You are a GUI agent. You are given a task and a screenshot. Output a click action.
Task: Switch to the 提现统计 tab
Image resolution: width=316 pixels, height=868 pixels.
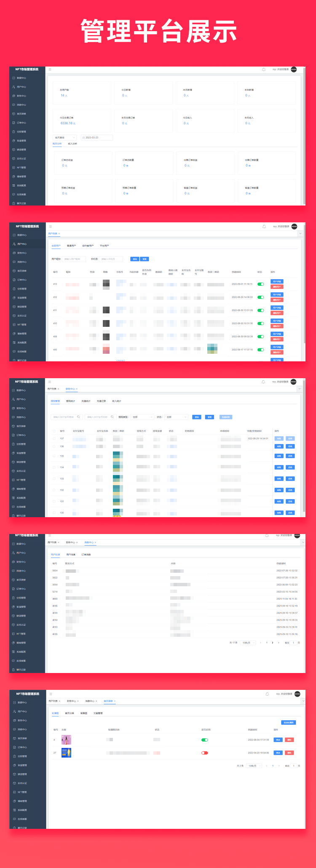(x=70, y=401)
